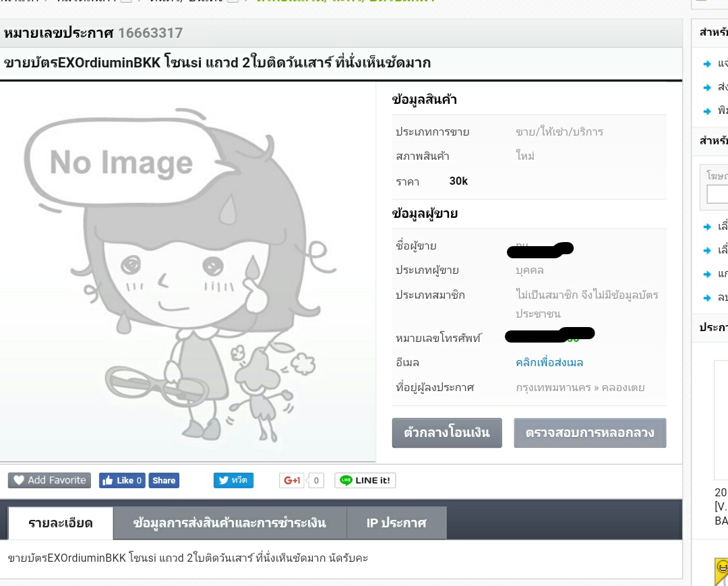Screen dimensions: 728x586
Task: Click the No Image placeholder picture
Action: pos(187,272)
